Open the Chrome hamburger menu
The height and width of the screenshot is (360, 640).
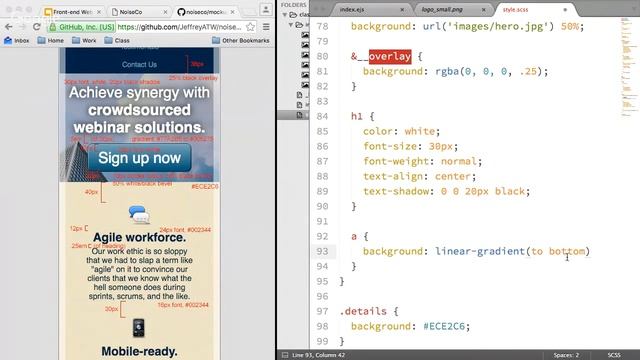pyautogui.click(x=266, y=27)
